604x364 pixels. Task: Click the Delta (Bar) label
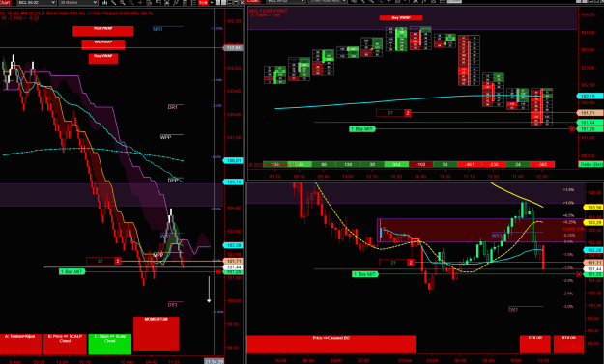[590, 164]
